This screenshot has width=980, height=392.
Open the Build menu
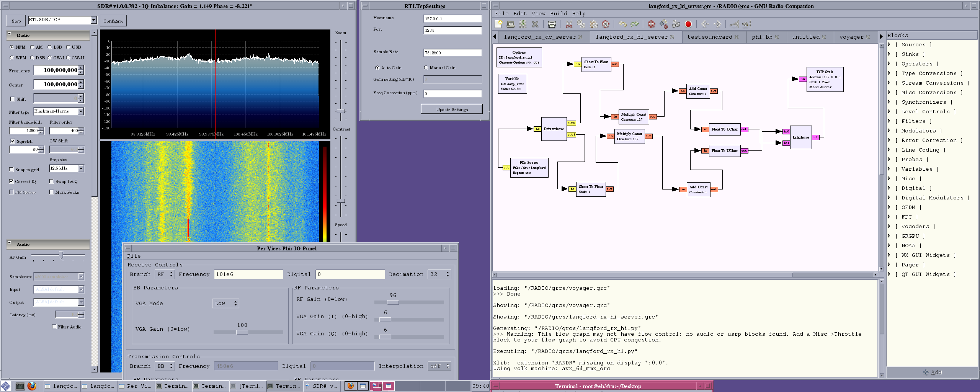(x=559, y=13)
